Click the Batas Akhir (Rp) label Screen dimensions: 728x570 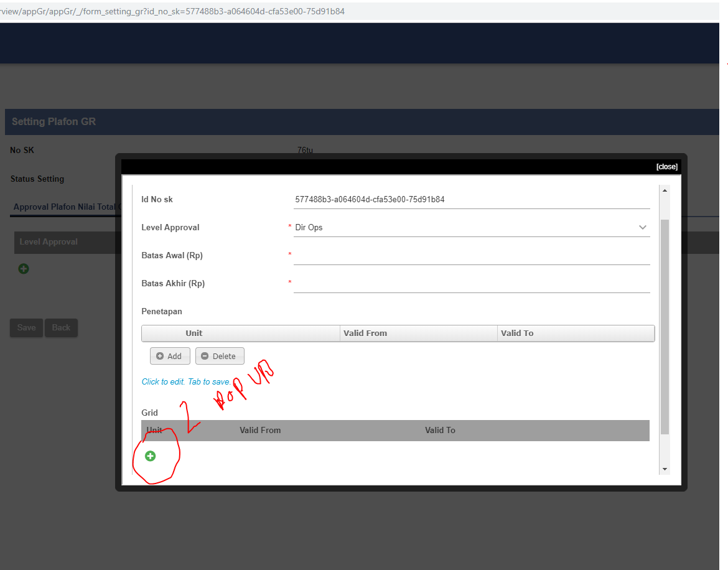point(173,283)
